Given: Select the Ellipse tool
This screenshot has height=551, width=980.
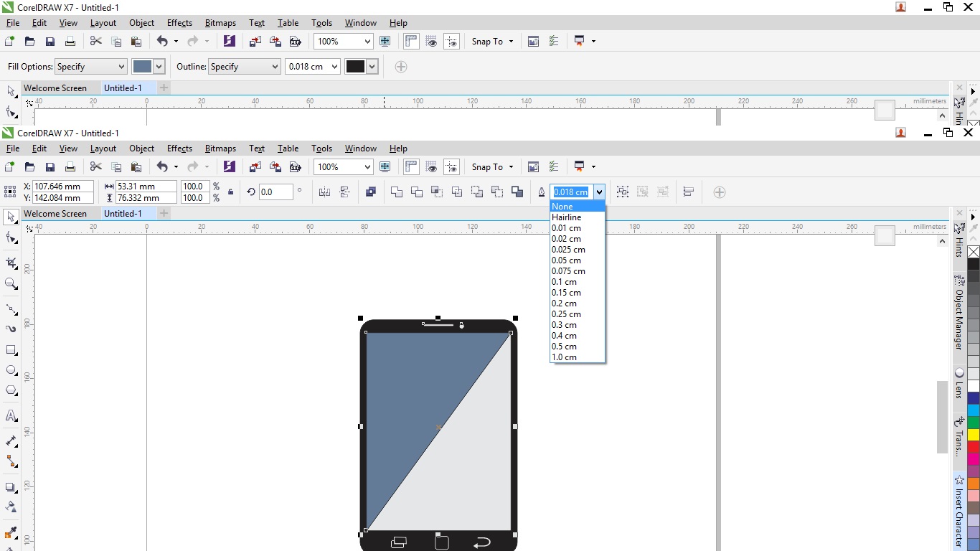Looking at the screenshot, I should (x=11, y=370).
